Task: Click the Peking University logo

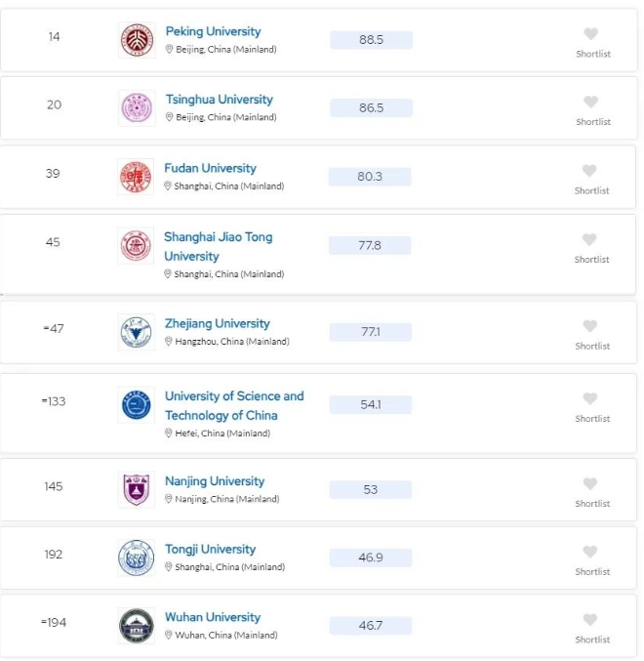Action: point(137,40)
